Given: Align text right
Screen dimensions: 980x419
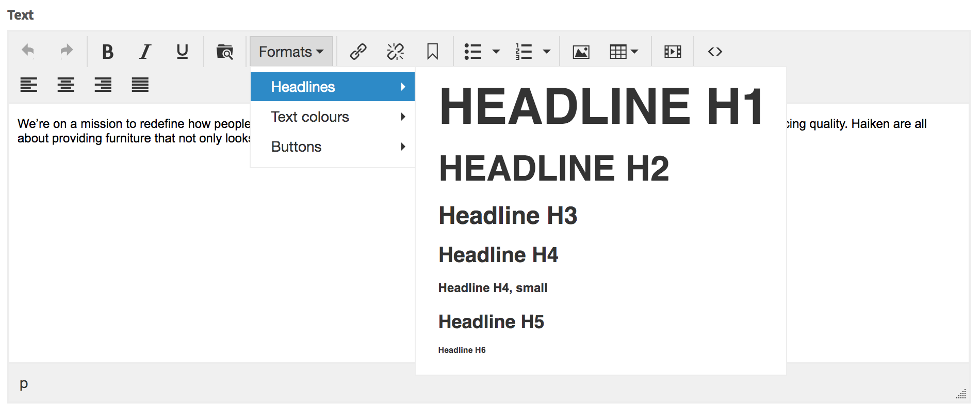Looking at the screenshot, I should pos(103,85).
